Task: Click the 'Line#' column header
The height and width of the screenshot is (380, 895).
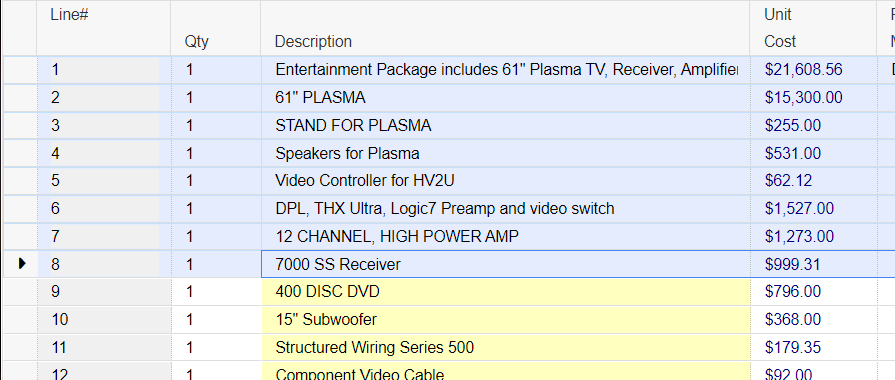Action: 104,28
